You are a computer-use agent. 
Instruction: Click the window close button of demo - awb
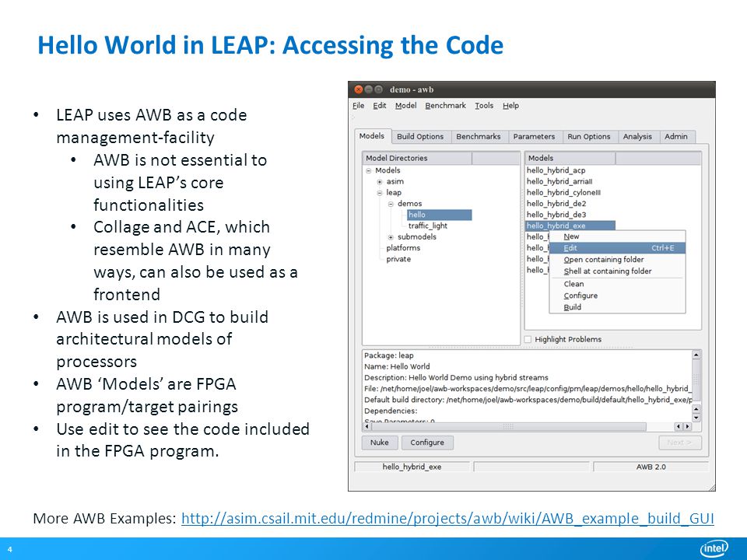359,89
